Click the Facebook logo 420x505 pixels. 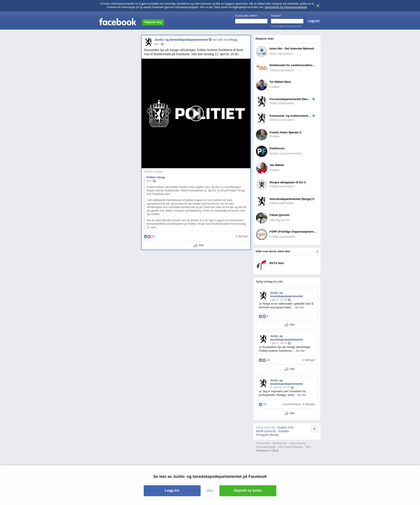point(117,22)
